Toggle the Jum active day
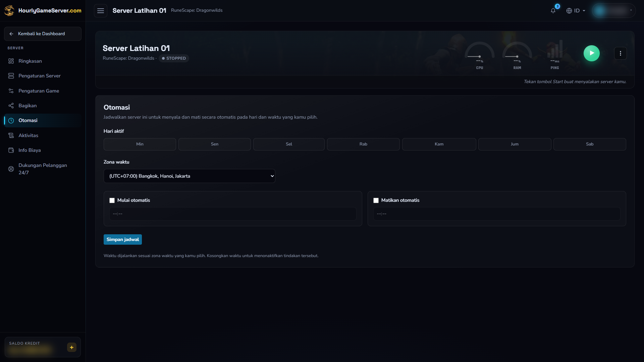 (515, 144)
